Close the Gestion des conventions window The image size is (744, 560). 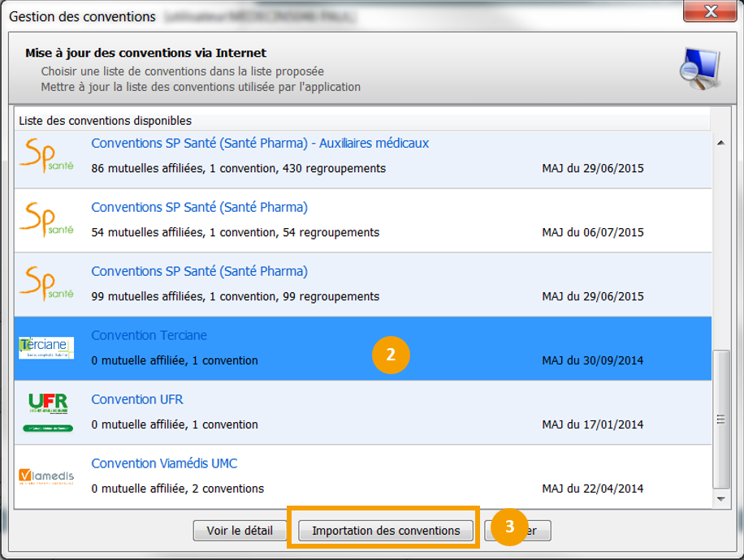[x=710, y=12]
